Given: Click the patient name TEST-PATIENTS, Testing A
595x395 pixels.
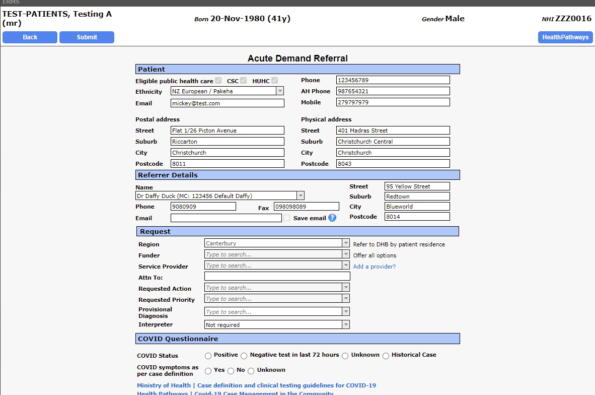Looking at the screenshot, I should point(57,14).
